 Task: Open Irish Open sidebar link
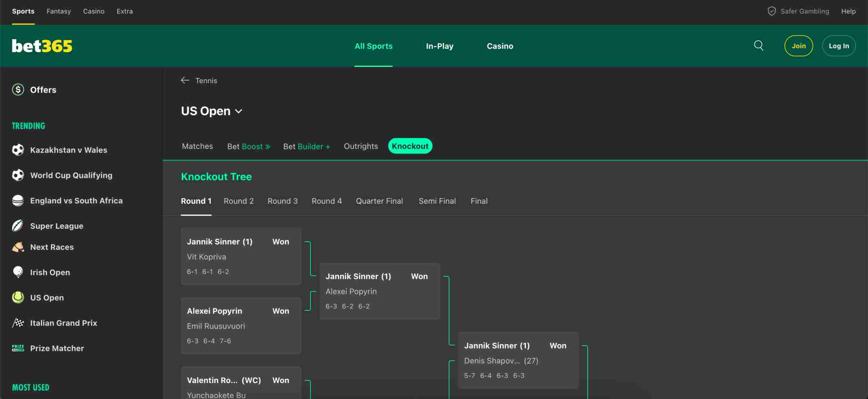coord(50,272)
